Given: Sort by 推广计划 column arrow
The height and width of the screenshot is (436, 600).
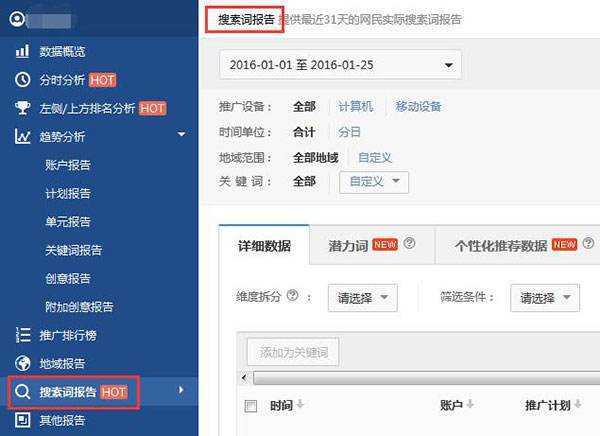Looking at the screenshot, I should click(x=578, y=404).
